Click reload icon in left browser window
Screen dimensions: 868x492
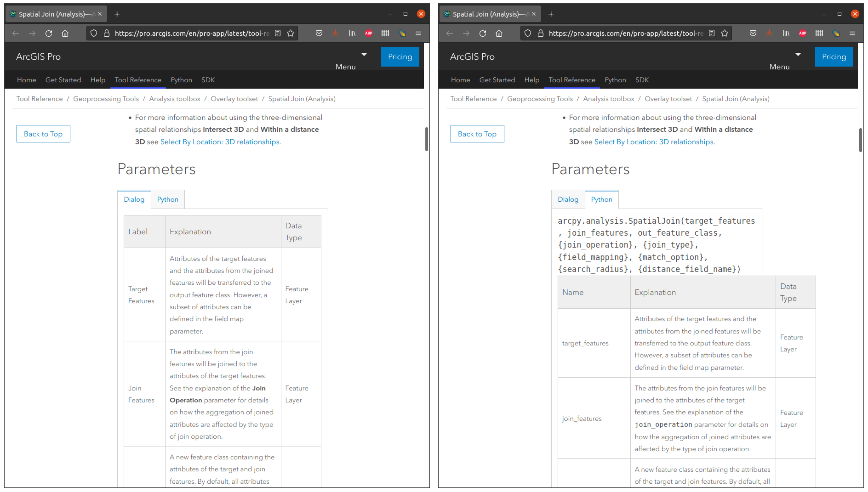tap(49, 33)
